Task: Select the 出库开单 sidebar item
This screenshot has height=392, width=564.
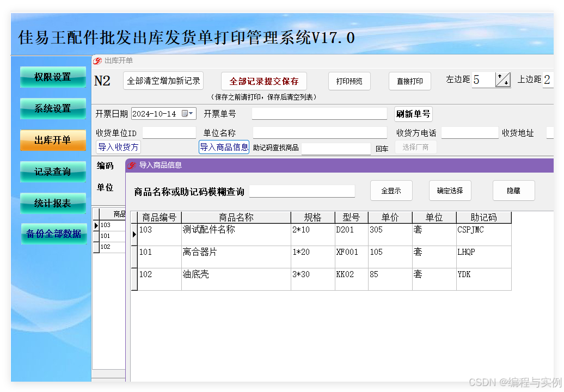Action: coord(53,140)
